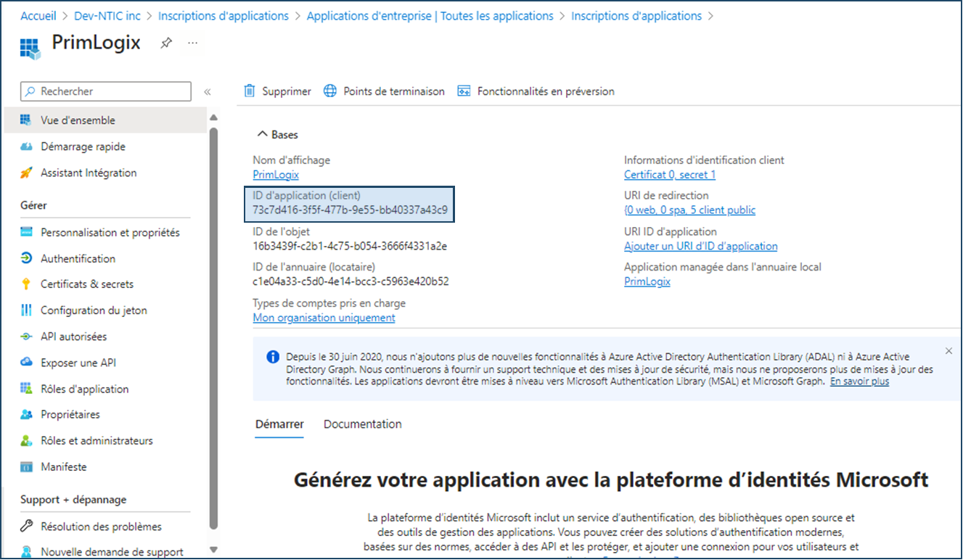Viewport: 963px width, 560px height.
Task: Open the Certificat 0, secret 1 link
Action: tap(669, 175)
